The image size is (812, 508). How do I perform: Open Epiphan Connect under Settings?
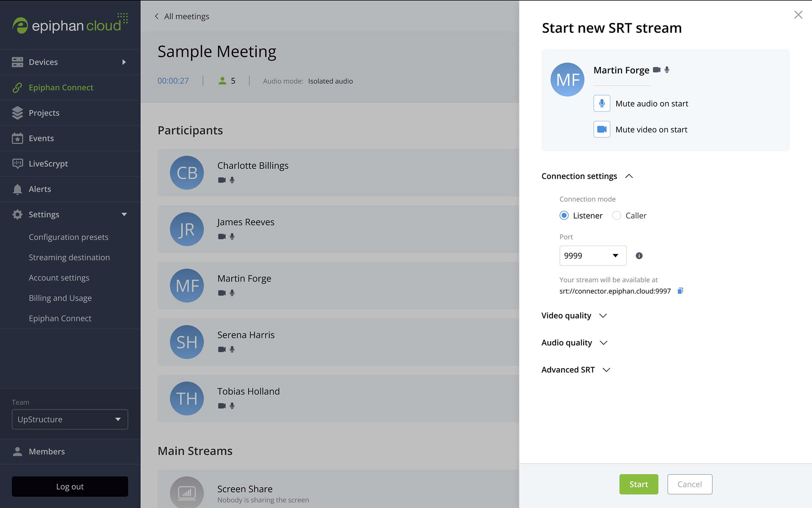pos(60,318)
